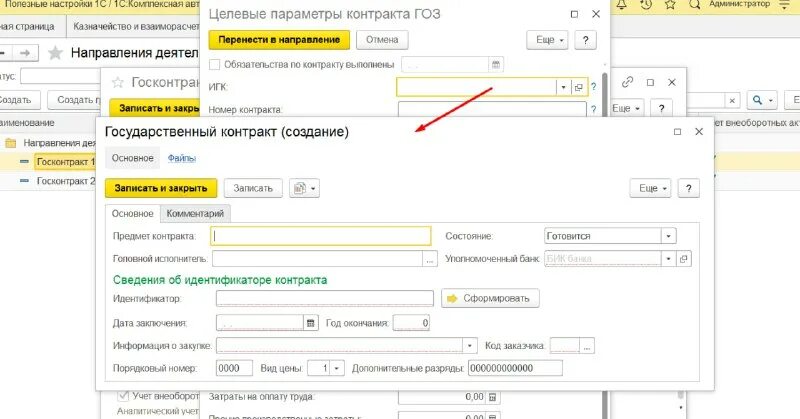Open help button in Целевые параметры window
The image size is (800, 419).
pos(585,40)
